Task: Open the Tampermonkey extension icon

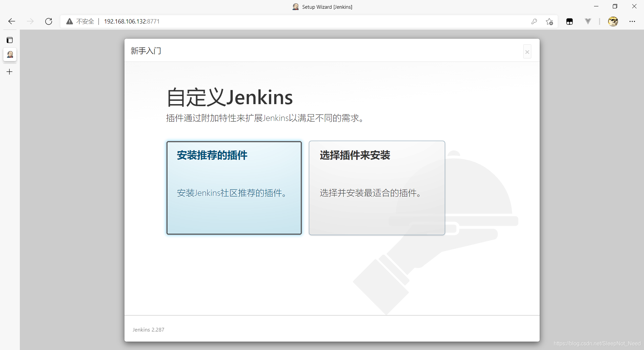Action: (570, 21)
